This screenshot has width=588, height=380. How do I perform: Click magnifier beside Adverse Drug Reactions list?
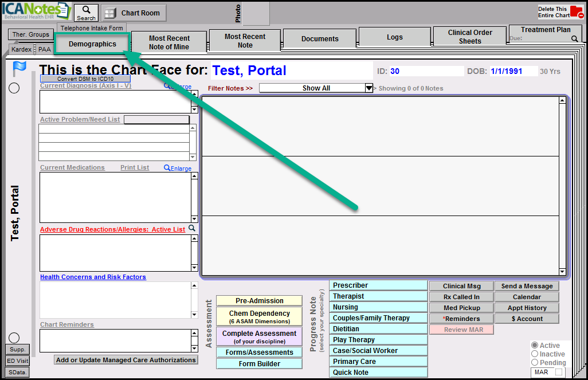tap(192, 229)
